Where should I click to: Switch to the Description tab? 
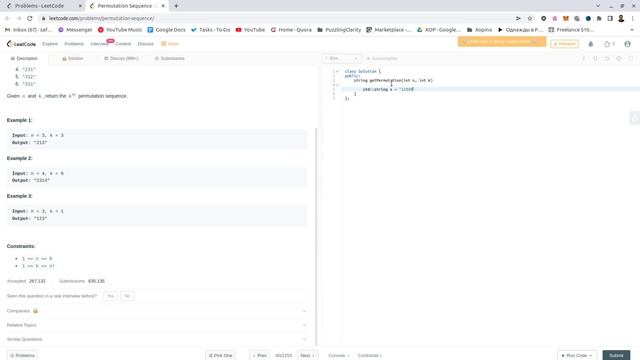(x=24, y=59)
